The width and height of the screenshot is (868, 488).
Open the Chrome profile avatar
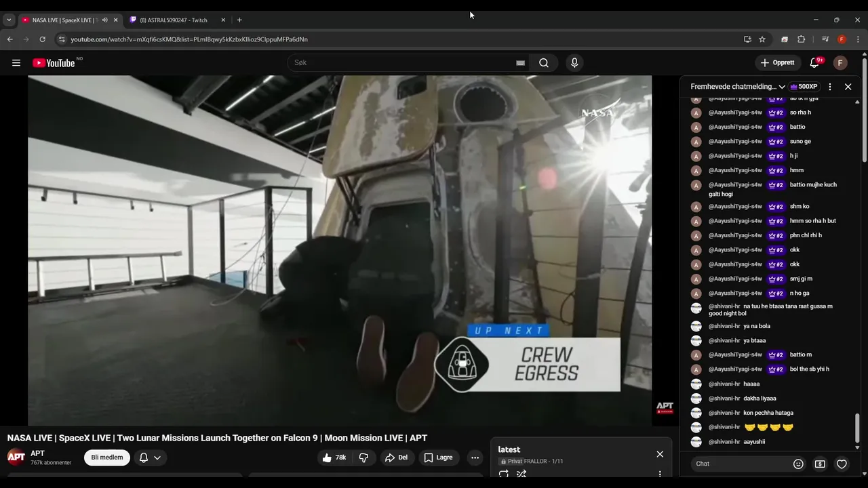842,39
